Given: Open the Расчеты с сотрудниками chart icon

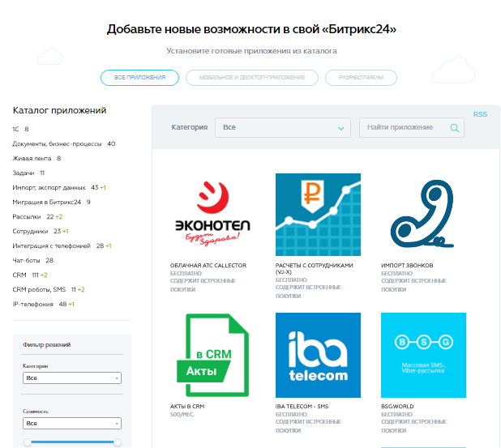Looking at the screenshot, I should click(x=318, y=215).
